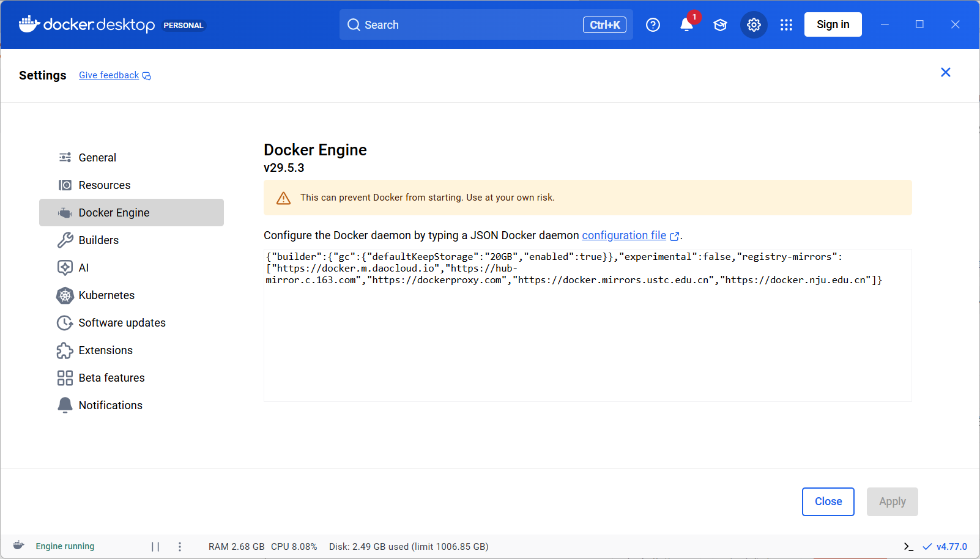Click the Software updates clock icon
The width and height of the screenshot is (980, 559).
[65, 322]
